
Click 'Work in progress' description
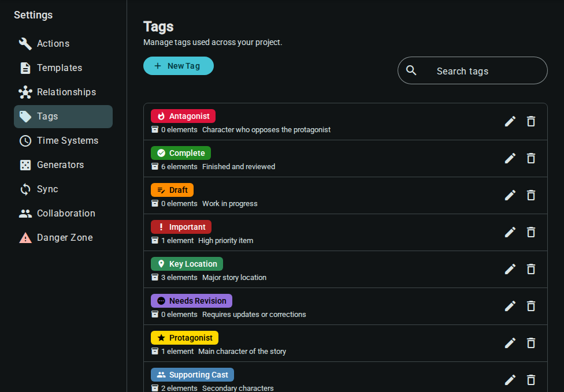click(230, 204)
